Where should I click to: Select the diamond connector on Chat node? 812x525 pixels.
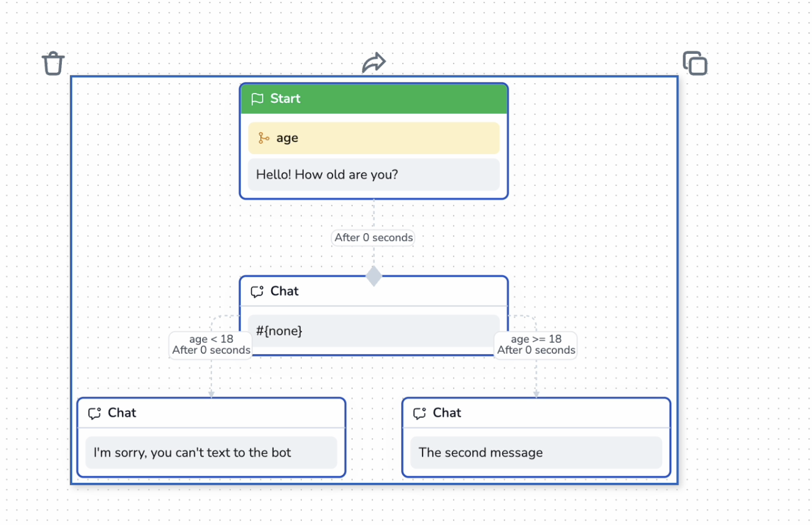click(374, 276)
